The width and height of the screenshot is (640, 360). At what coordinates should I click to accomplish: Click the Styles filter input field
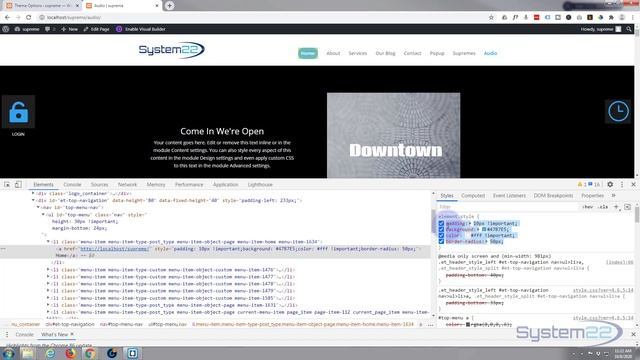tap(508, 207)
